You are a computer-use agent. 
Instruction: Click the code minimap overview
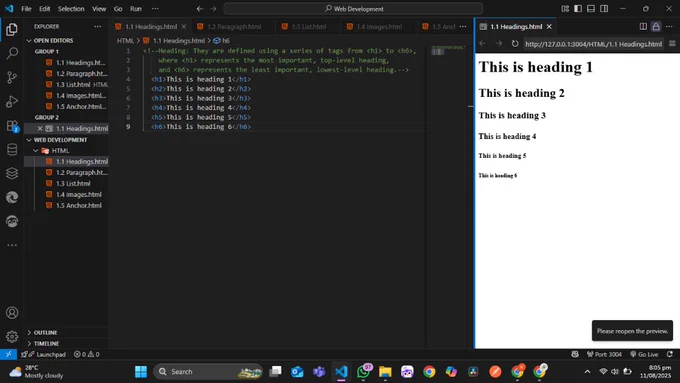pos(448,52)
